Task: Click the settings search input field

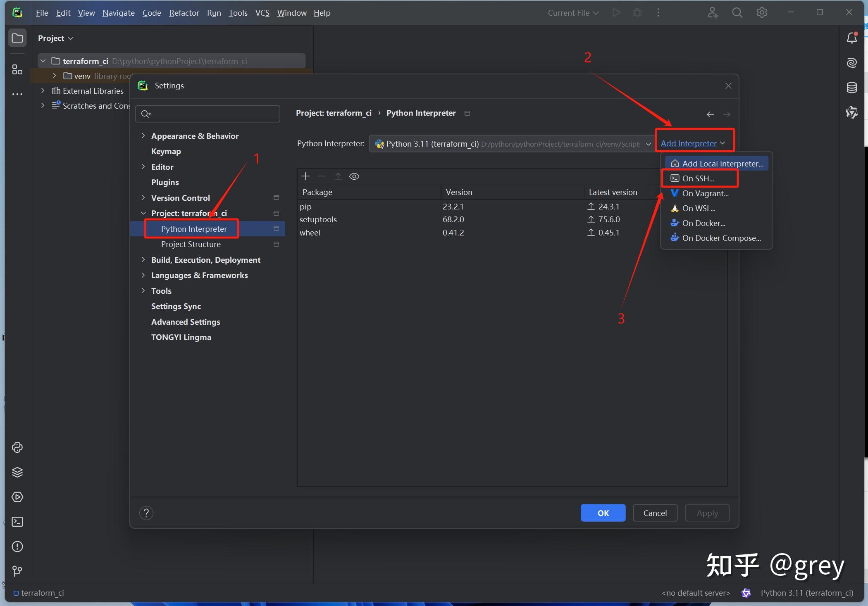Action: click(211, 114)
